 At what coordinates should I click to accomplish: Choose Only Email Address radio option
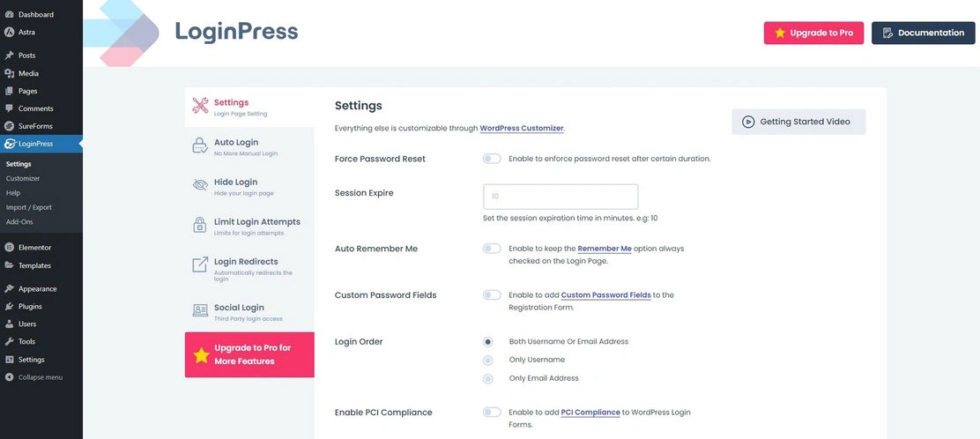488,378
